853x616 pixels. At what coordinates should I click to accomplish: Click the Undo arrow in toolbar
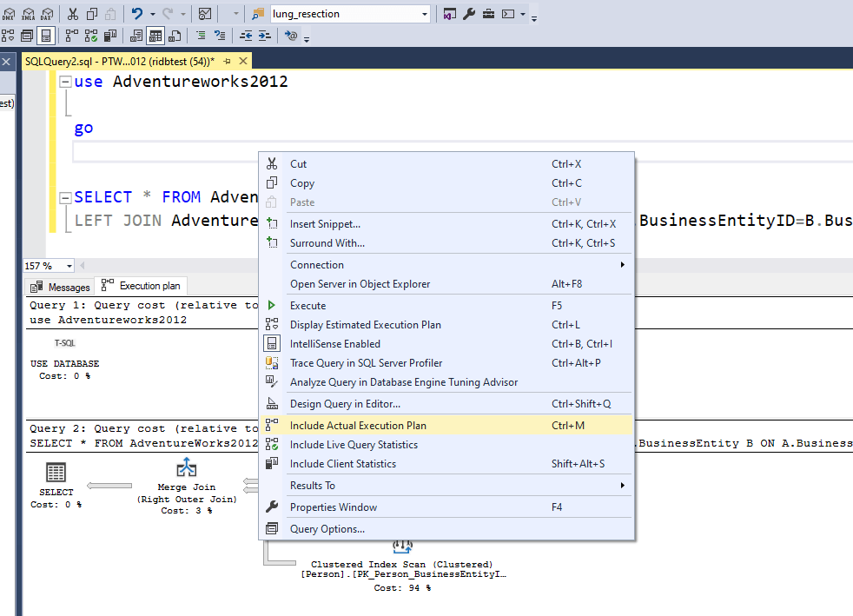point(137,14)
